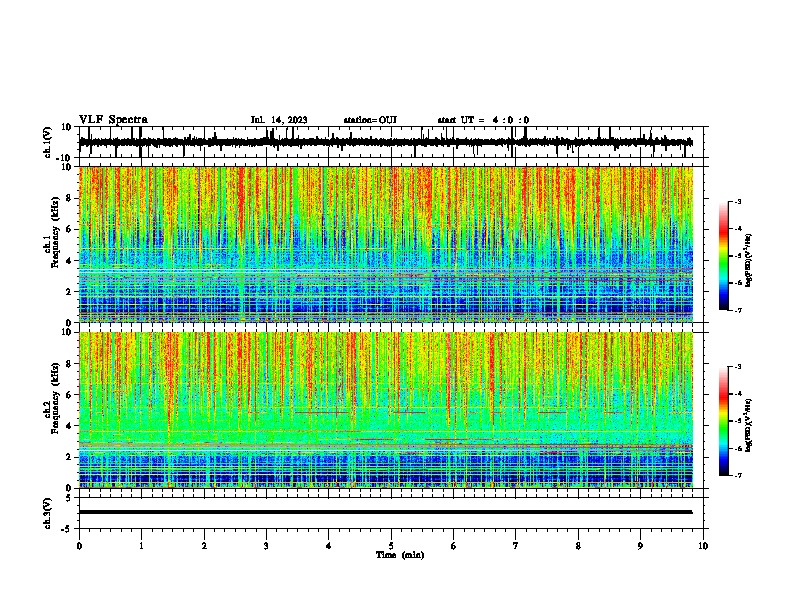Click time-axis tick label '10'
This screenshot has width=792, height=612.
coord(703,546)
